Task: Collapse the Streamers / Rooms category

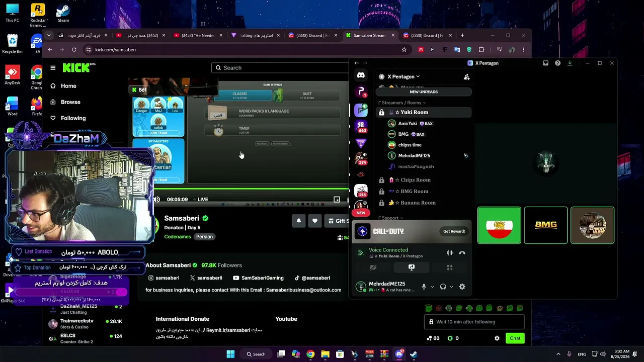Action: pos(401,103)
